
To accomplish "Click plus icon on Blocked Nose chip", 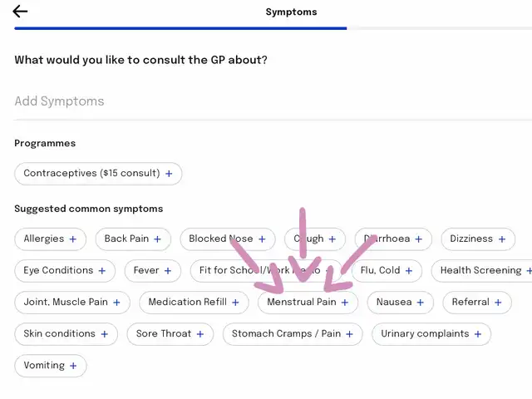I will 262,239.
